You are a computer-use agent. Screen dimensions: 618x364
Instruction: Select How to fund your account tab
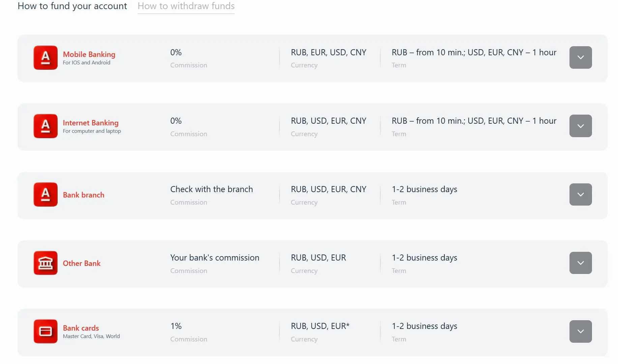(x=72, y=6)
